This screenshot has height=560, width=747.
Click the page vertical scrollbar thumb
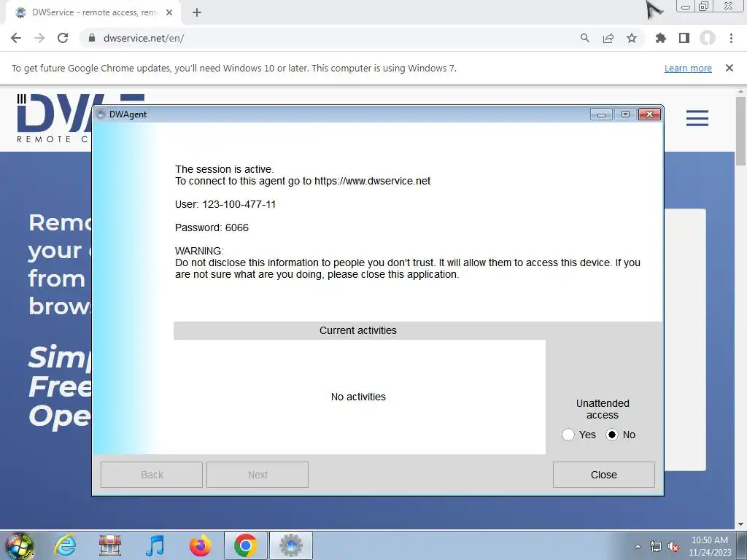740,131
